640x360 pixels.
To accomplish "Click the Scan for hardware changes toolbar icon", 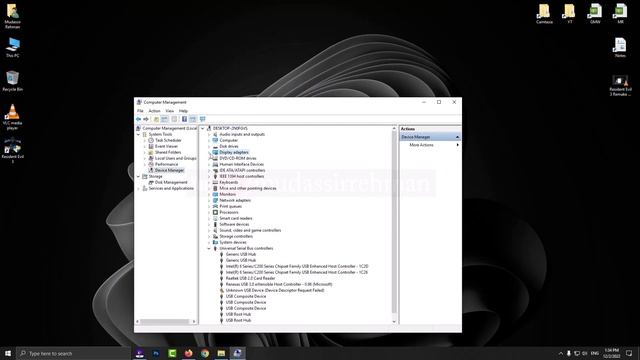I will tap(202, 119).
